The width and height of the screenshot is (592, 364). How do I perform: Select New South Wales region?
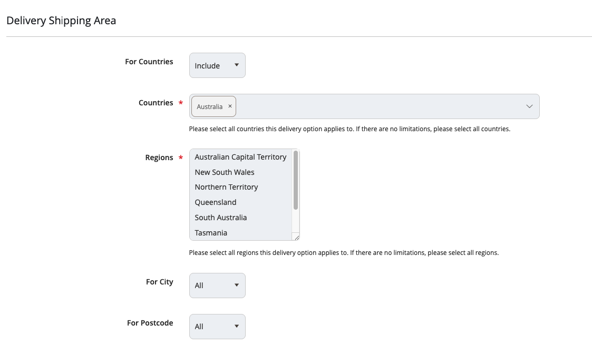(x=225, y=172)
